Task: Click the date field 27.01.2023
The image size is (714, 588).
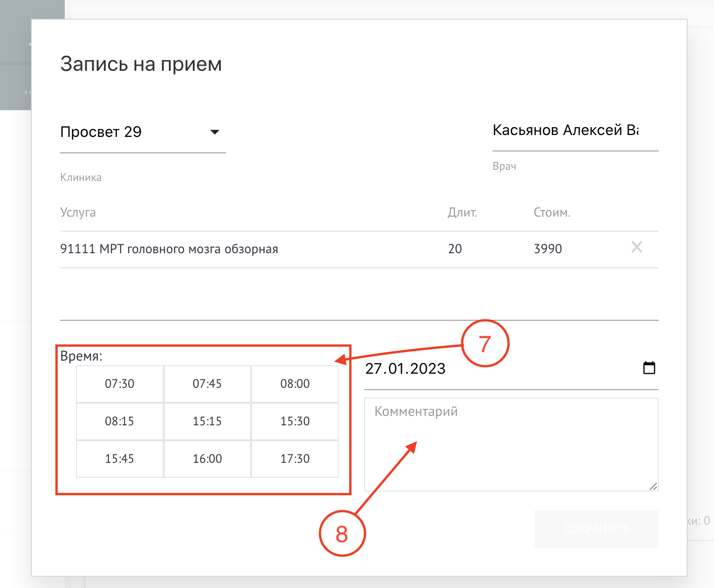Action: tap(511, 369)
